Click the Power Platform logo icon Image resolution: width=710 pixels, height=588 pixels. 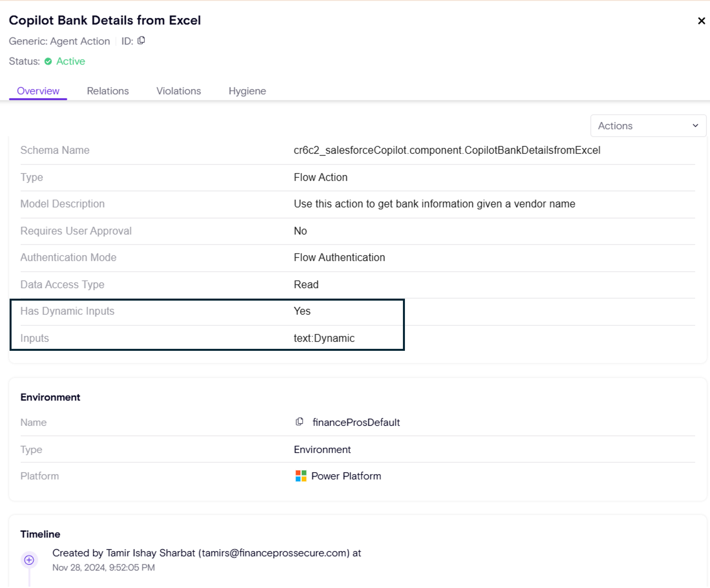[301, 476]
